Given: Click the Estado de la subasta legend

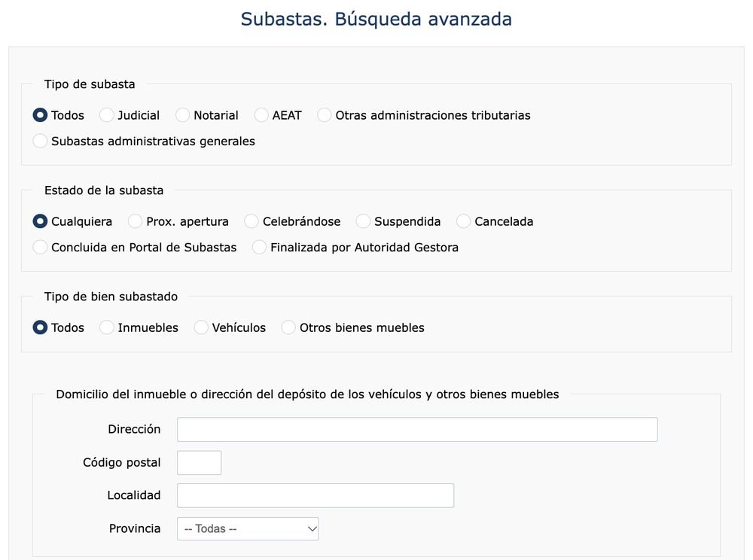Looking at the screenshot, I should (x=104, y=190).
